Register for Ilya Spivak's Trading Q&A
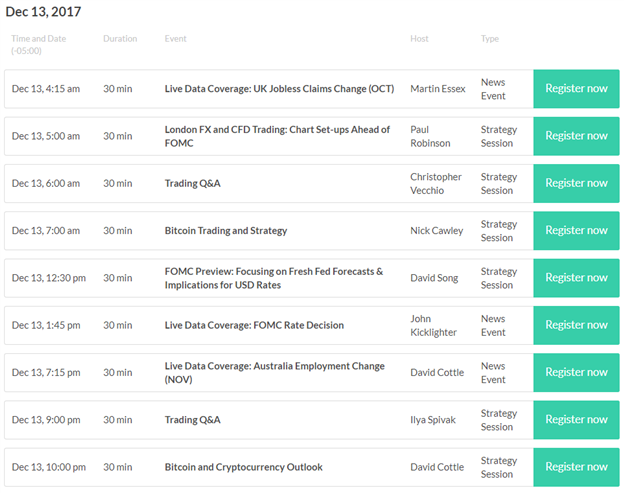The width and height of the screenshot is (624, 493). tap(576, 420)
